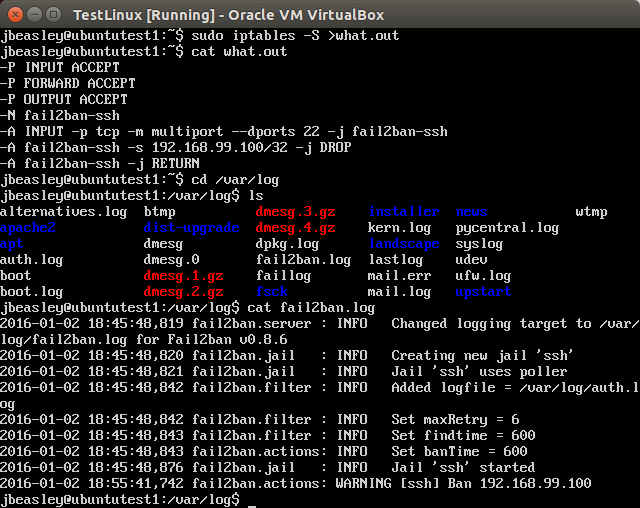Click the red dmesg.4.gz file name
This screenshot has width=640, height=508.
pyautogui.click(x=296, y=227)
